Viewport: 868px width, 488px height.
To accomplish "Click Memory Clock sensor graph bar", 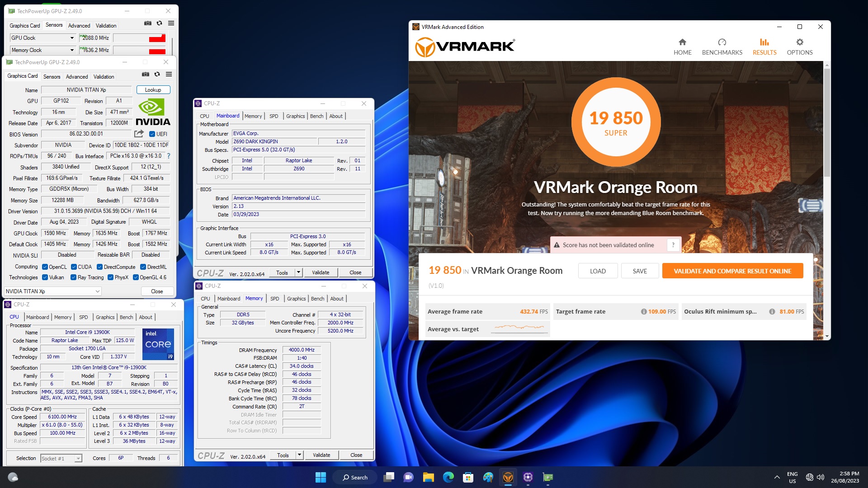I will tap(139, 50).
